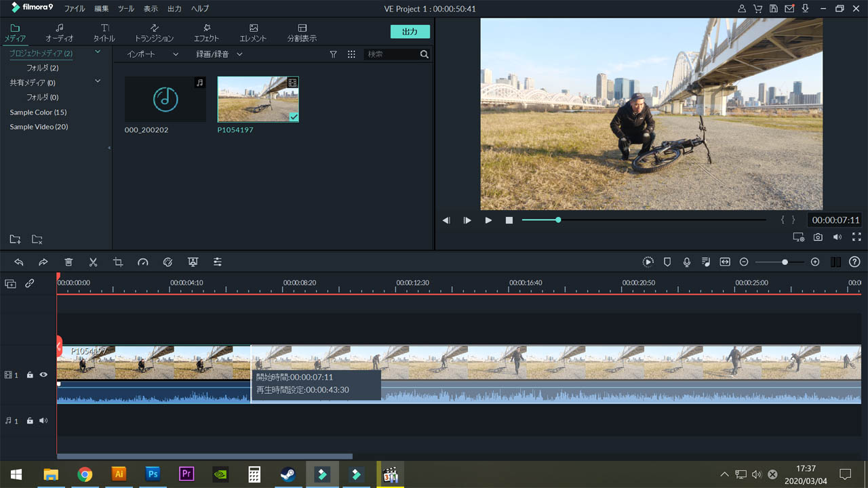Switch to the オーディオ tab
The image size is (868, 488).
[59, 33]
